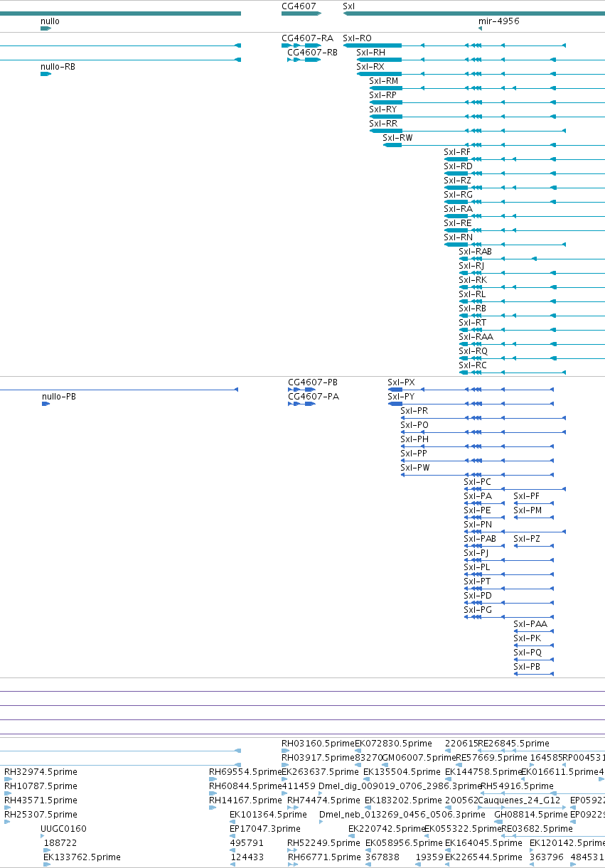This screenshot has width=605, height=868.
Task: Select the UUGC0160 feature label
Action: click(x=63, y=829)
